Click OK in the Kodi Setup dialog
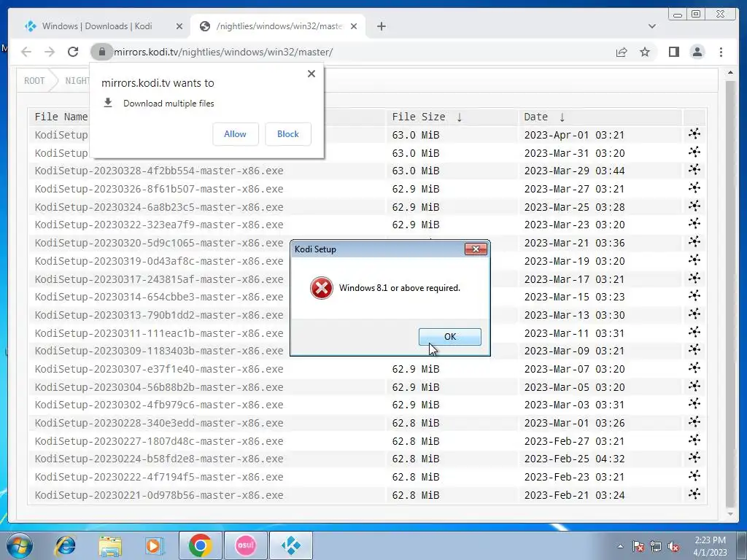This screenshot has width=747, height=560. [449, 337]
